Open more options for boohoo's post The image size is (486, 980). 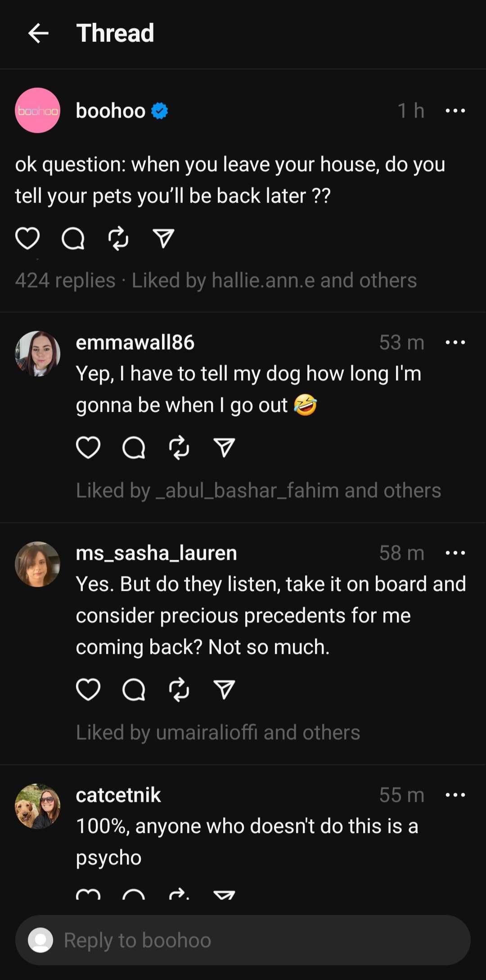coord(455,111)
